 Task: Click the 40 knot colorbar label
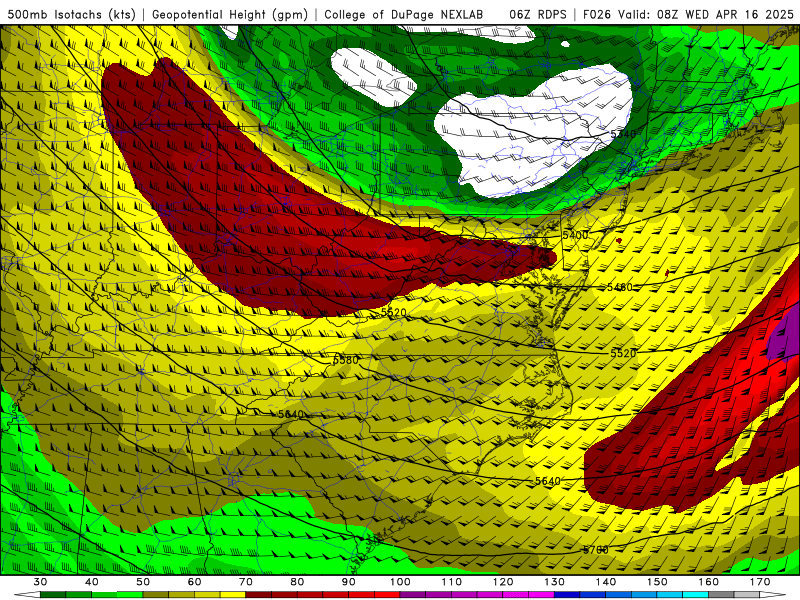[92, 582]
